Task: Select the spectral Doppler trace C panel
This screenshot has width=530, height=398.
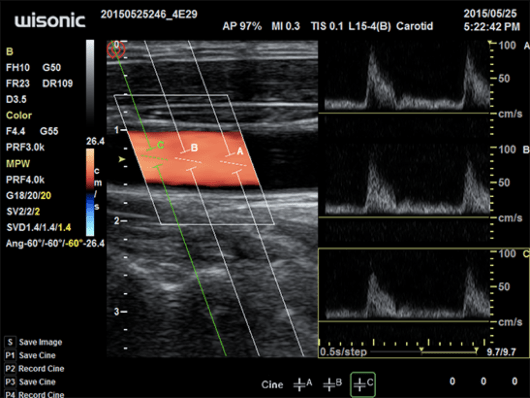Action: [x=405, y=285]
